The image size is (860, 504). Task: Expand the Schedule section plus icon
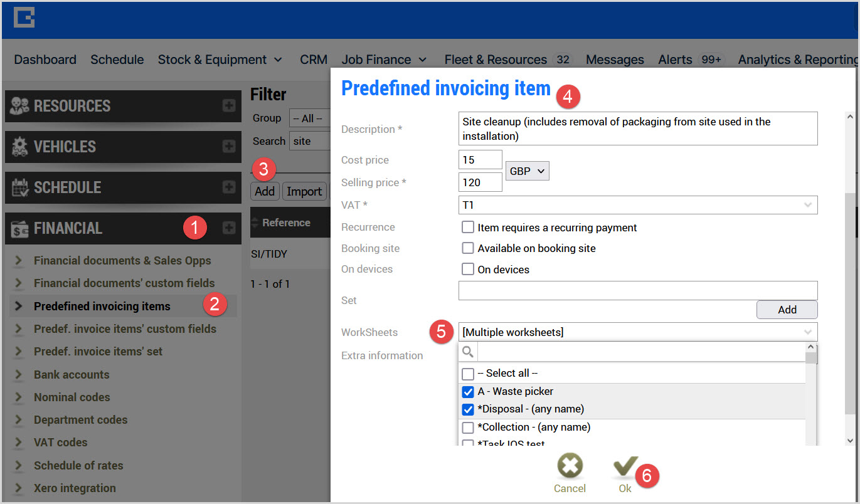229,187
